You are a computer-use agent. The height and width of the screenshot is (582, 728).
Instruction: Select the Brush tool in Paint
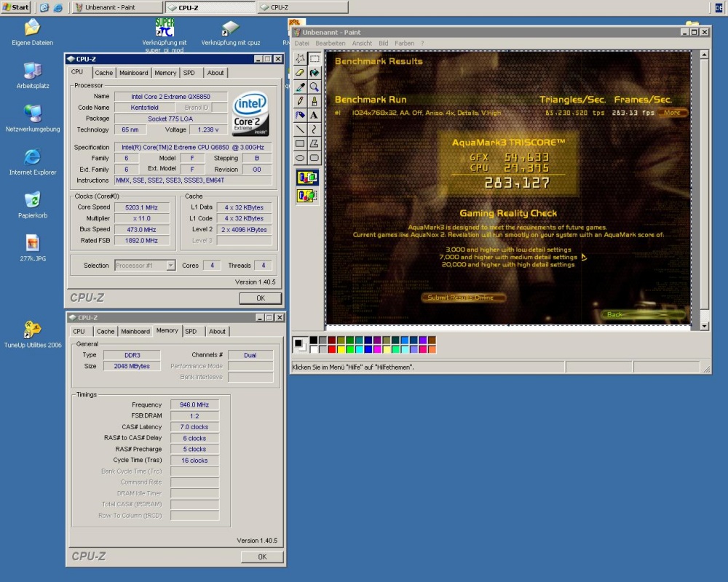[x=314, y=101]
